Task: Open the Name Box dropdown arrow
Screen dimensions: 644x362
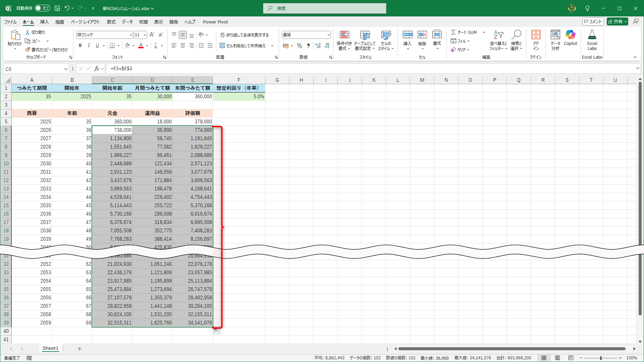Action: tap(66, 69)
